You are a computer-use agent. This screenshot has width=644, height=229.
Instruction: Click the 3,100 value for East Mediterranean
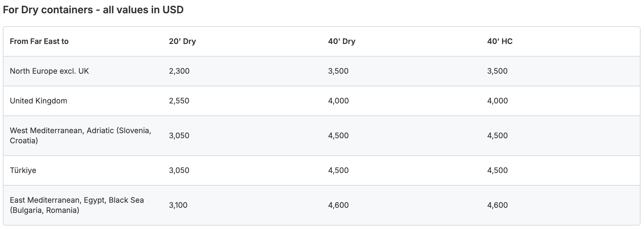(178, 205)
